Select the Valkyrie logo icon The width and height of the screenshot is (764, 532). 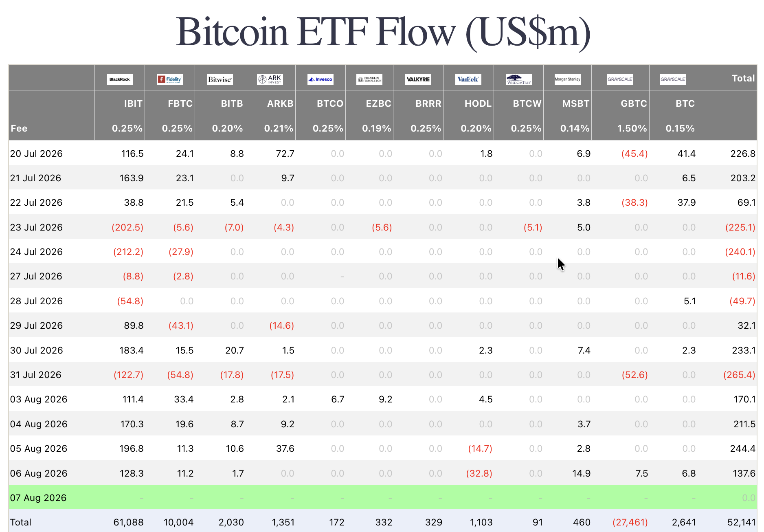[418, 79]
